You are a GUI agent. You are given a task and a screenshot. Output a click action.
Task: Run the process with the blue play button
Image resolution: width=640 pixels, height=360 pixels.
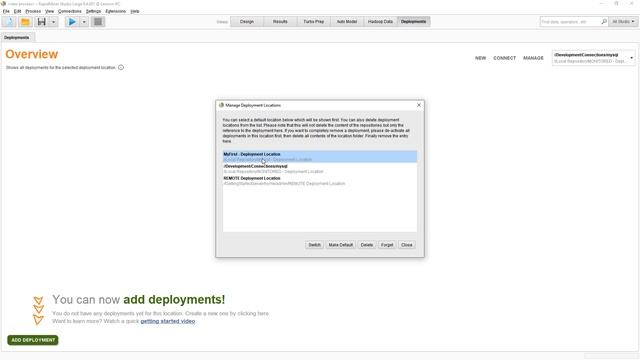72,22
